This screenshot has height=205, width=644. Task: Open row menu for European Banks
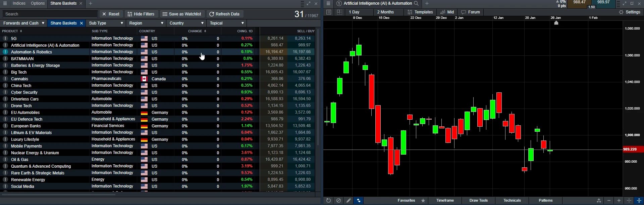coord(5,126)
